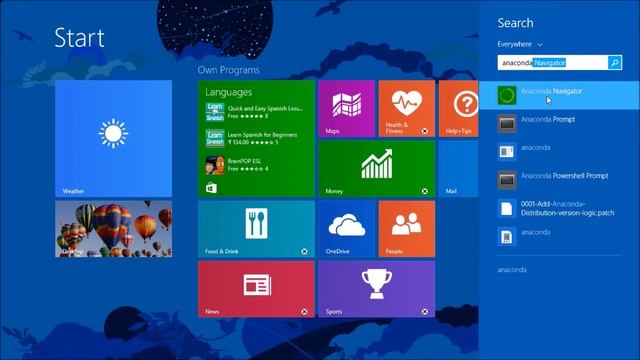Screen dimensions: 640x360
Task: Click the patch file document icon
Action: click(x=507, y=208)
